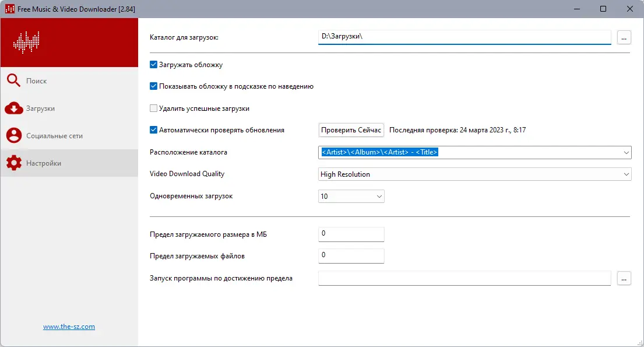Go to the Социальные сети section
This screenshot has width=644, height=347.
[x=57, y=135]
